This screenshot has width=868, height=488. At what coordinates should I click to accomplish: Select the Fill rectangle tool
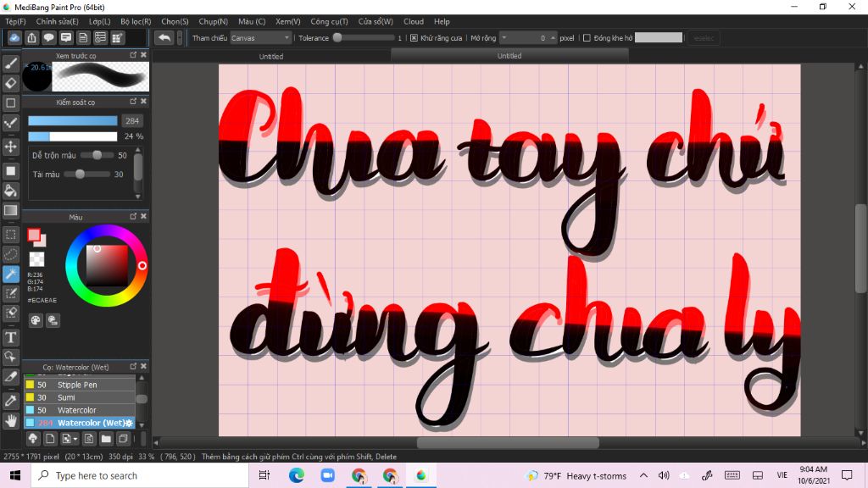(10, 171)
